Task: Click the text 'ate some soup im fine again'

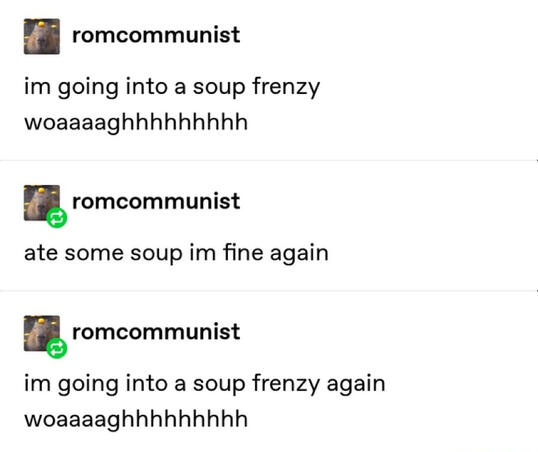Action: (176, 253)
